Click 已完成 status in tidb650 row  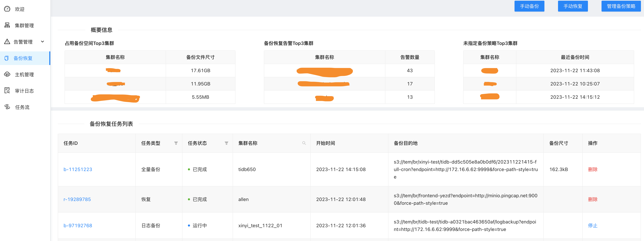click(197, 169)
